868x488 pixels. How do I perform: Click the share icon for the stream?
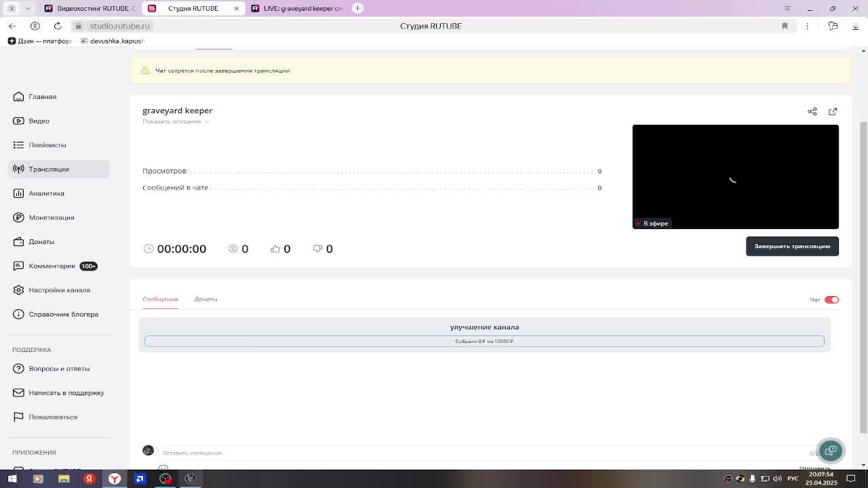coord(812,111)
